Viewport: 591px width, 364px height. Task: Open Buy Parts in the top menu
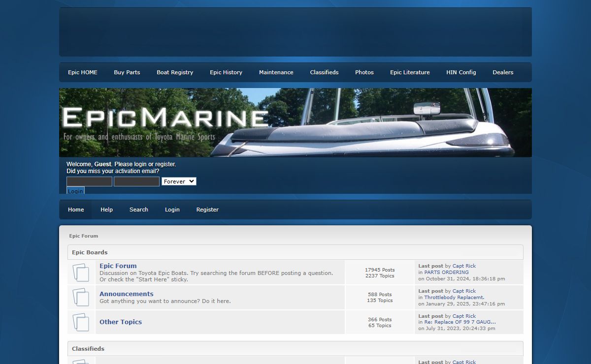pyautogui.click(x=127, y=72)
